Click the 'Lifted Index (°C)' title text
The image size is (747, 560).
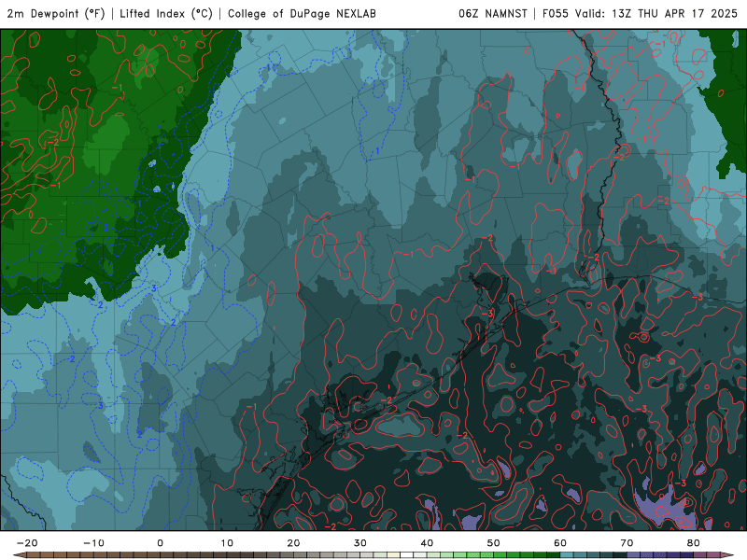(166, 14)
